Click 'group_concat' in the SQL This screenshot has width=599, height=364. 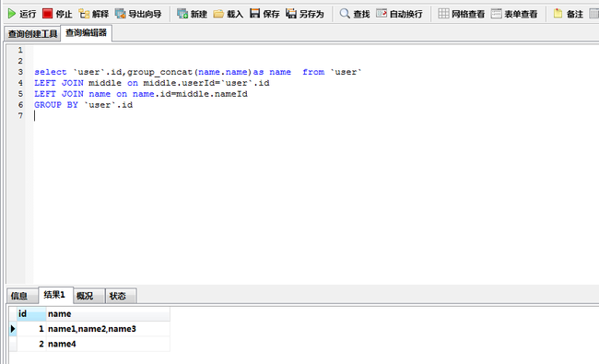coord(159,72)
